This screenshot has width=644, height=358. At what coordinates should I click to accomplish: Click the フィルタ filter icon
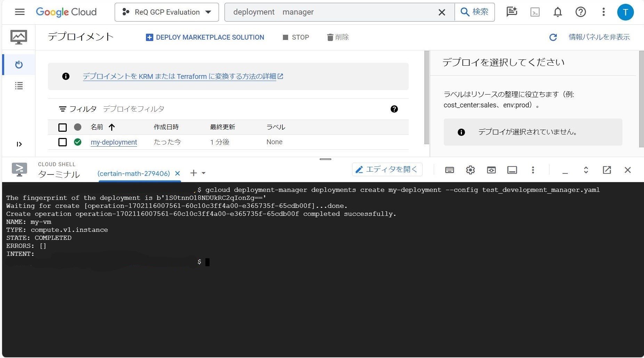pyautogui.click(x=63, y=109)
